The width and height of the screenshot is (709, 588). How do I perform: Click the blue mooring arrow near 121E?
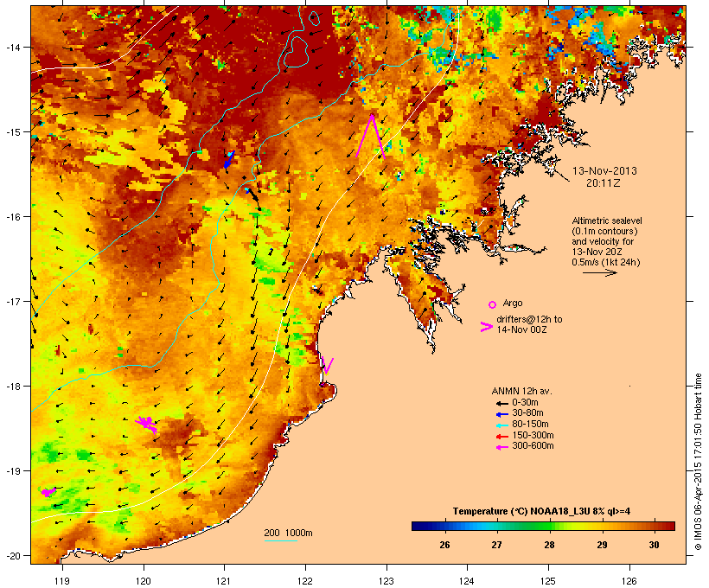click(229, 160)
